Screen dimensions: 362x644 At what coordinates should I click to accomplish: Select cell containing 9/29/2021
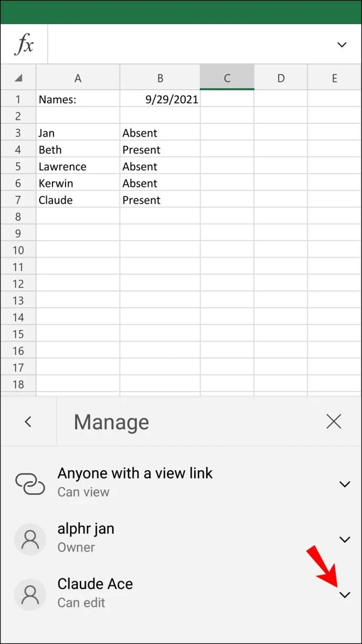(x=160, y=99)
